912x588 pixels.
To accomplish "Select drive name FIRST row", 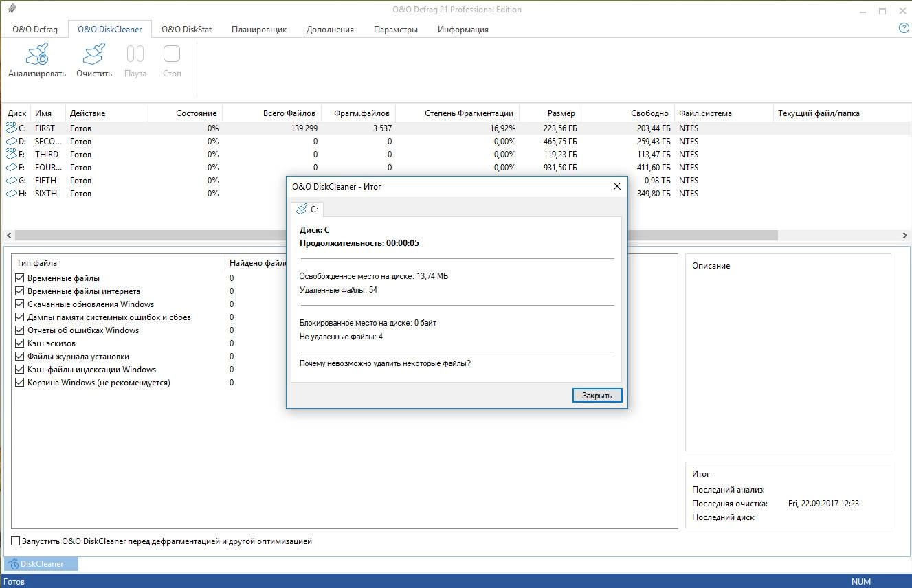I will pos(45,128).
